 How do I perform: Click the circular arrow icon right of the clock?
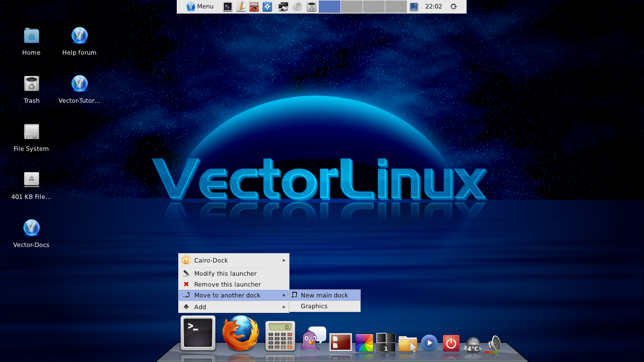[454, 7]
